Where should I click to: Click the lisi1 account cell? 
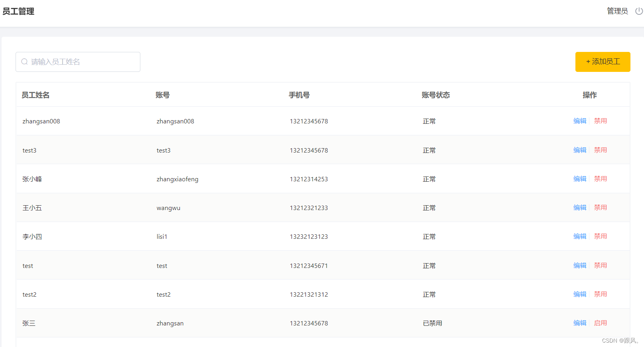click(x=162, y=237)
